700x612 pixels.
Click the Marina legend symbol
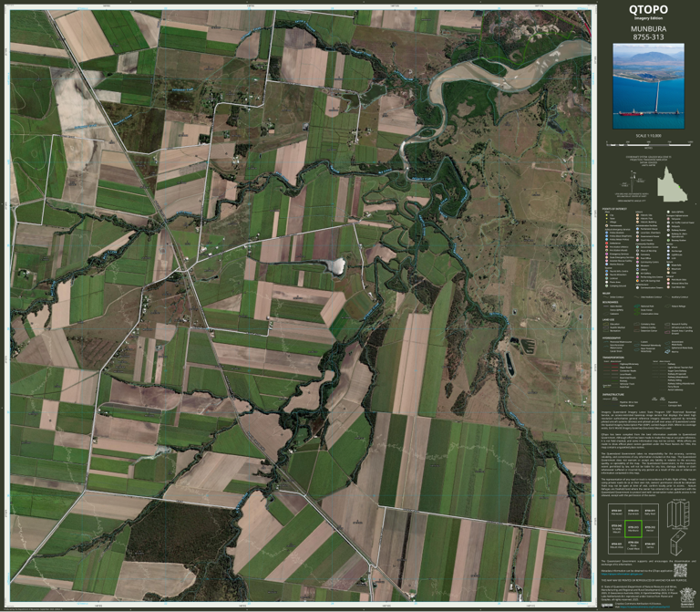point(667,351)
